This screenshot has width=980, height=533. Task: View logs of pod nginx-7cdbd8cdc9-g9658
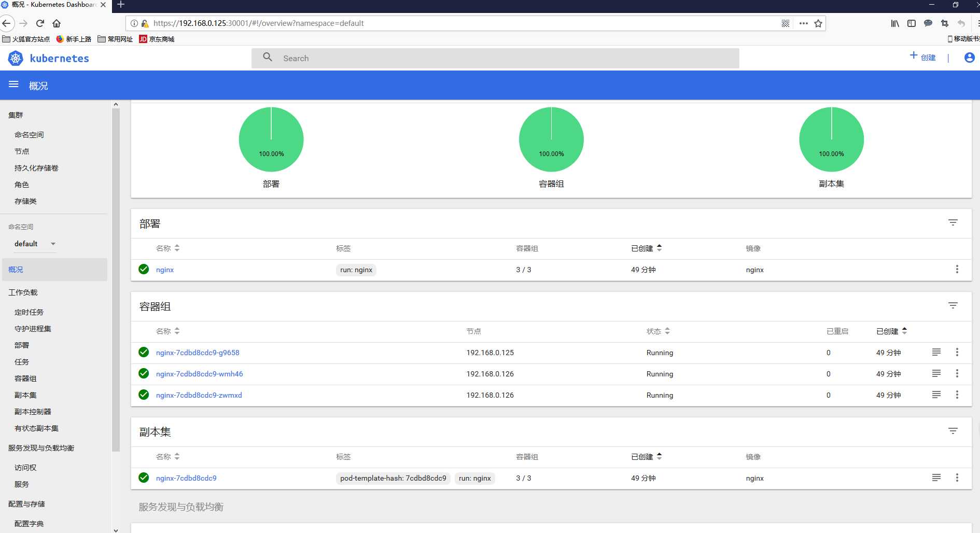936,352
